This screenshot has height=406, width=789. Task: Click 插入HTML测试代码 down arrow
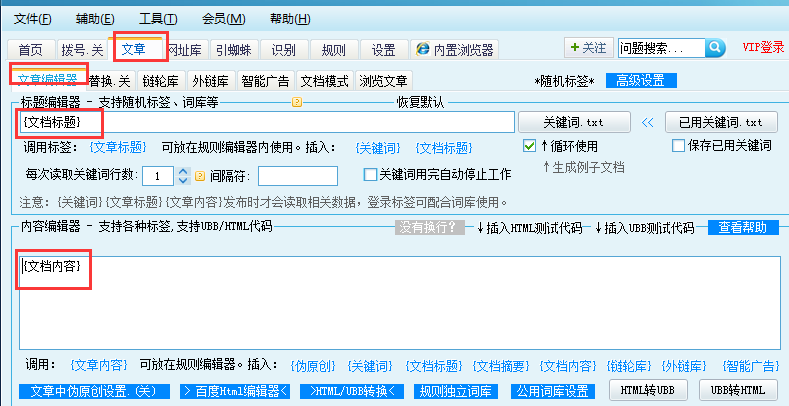pos(479,227)
